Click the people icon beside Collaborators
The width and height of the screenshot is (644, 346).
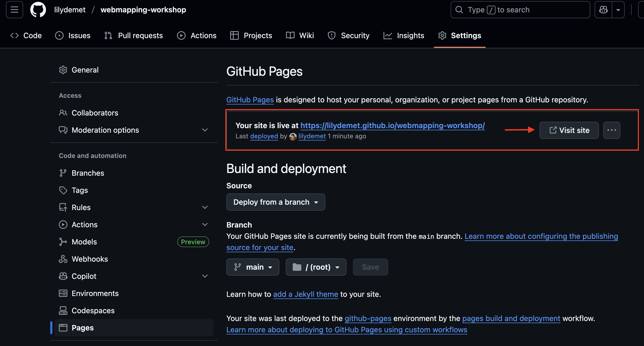tap(63, 113)
